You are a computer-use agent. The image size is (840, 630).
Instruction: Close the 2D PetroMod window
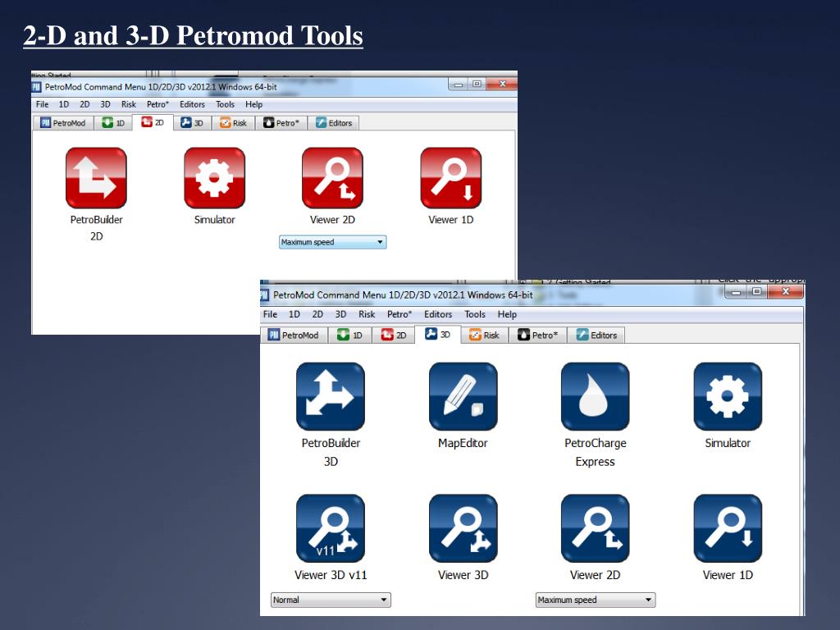click(x=502, y=84)
